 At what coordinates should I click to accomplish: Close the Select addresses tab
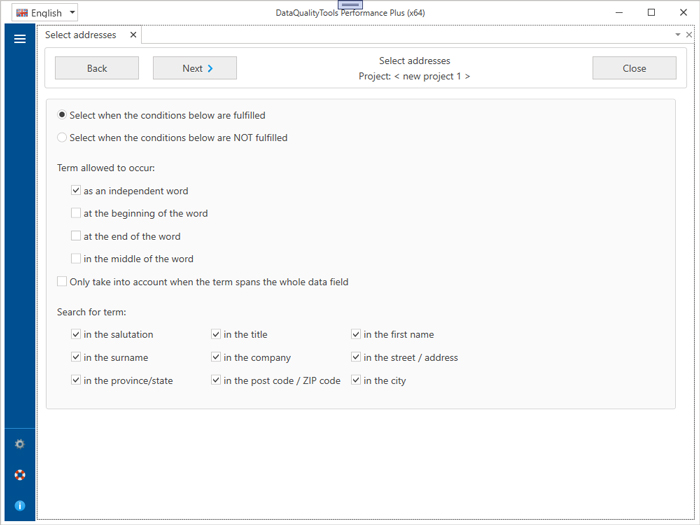pos(133,35)
